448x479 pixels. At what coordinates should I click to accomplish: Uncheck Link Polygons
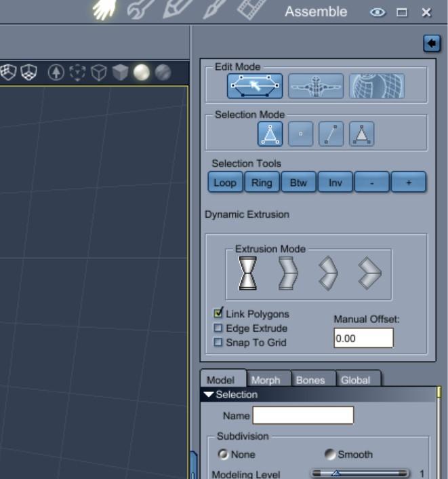(218, 313)
